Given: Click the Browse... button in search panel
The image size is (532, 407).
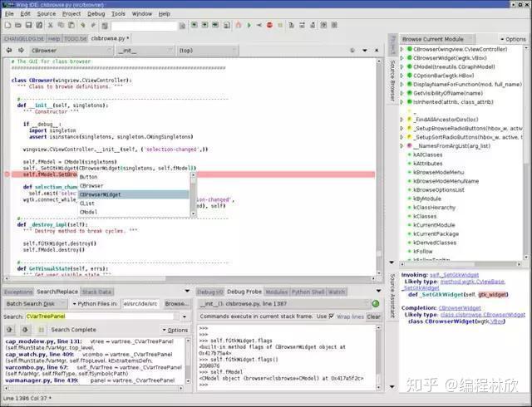Looking at the screenshot, I should (x=175, y=304).
